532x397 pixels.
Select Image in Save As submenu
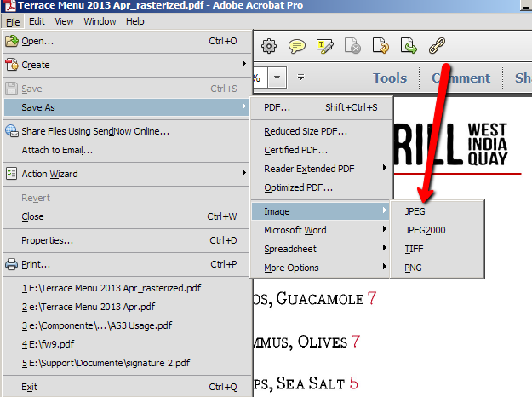(x=321, y=211)
